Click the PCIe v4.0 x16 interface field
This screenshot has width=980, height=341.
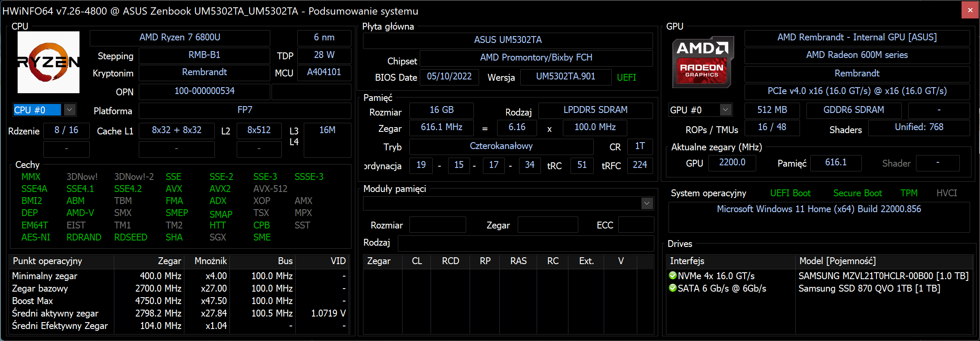(857, 91)
